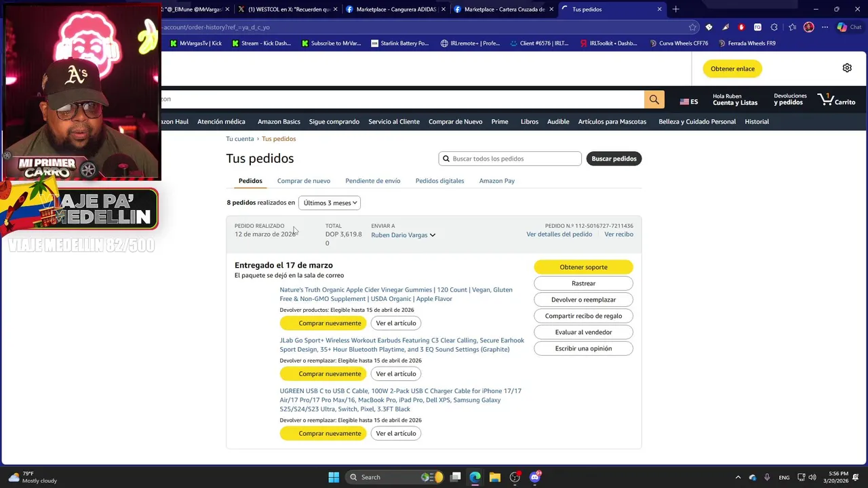Open the Copilot Chat button
The width and height of the screenshot is (868, 488).
(x=851, y=27)
